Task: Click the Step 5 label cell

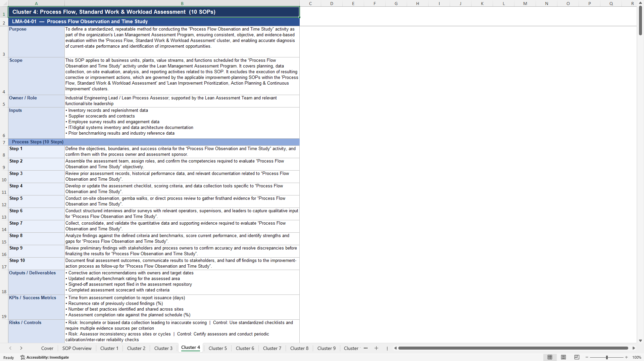Action: coord(36,201)
